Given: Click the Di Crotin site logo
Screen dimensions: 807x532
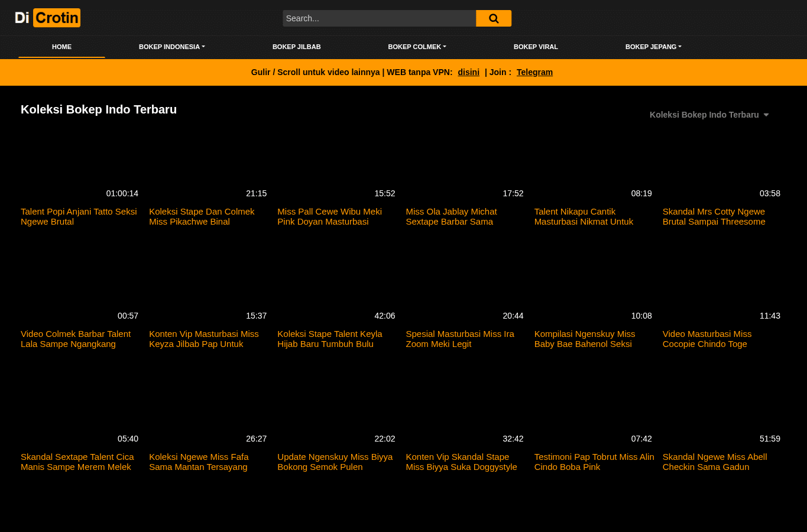Looking at the screenshot, I should pos(47,18).
